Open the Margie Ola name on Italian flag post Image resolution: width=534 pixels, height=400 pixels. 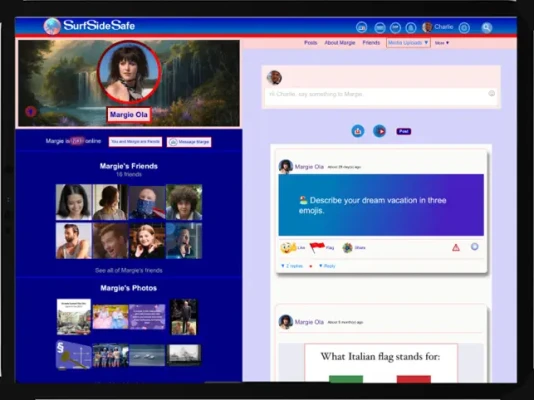pyautogui.click(x=309, y=322)
